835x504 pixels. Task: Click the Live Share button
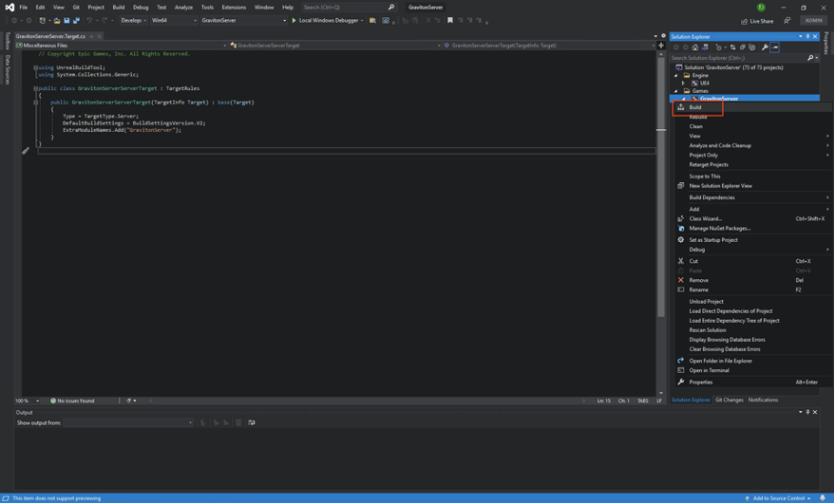point(757,21)
